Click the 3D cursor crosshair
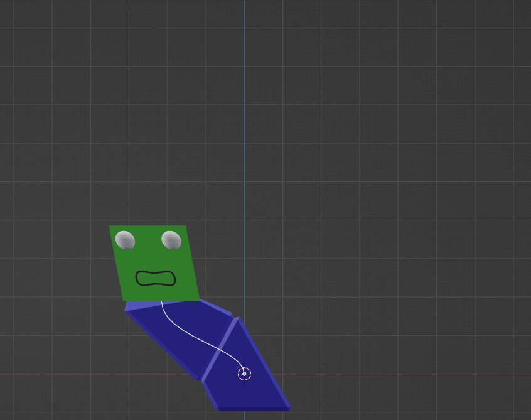Image resolution: width=531 pixels, height=420 pixels. (245, 374)
